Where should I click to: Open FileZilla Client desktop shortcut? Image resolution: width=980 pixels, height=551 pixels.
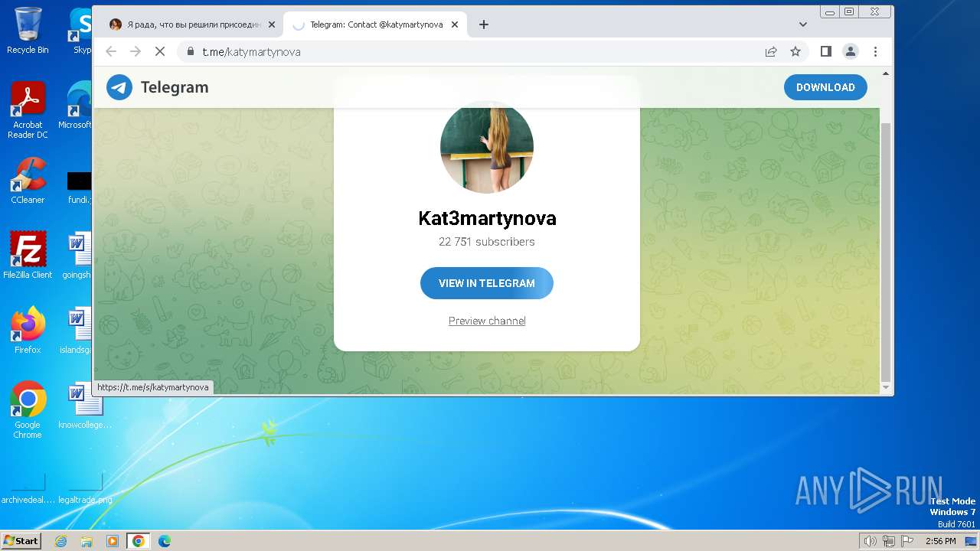point(28,256)
